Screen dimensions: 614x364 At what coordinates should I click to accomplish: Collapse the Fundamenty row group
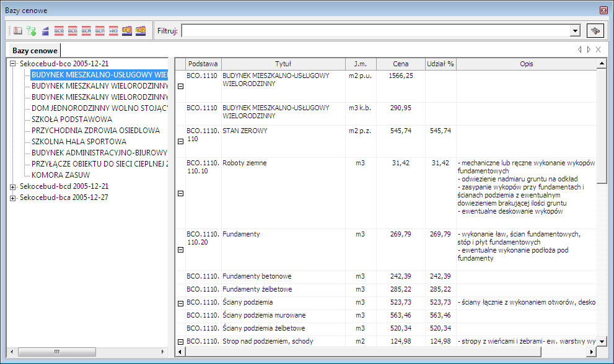coord(180,249)
